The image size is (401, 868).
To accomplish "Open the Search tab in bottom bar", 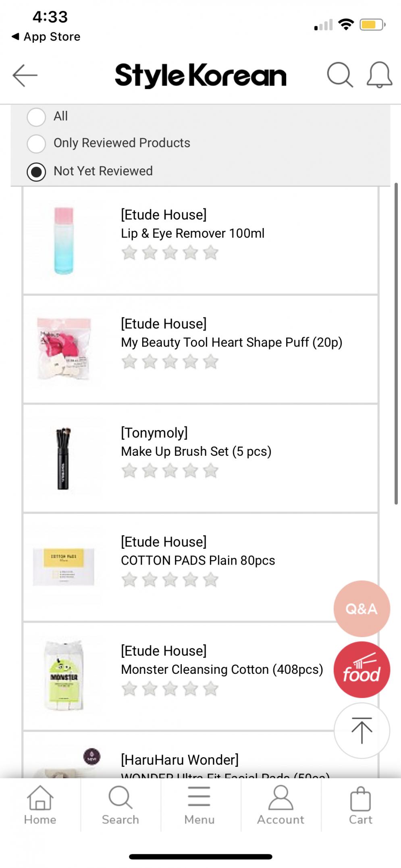I will pos(120,805).
